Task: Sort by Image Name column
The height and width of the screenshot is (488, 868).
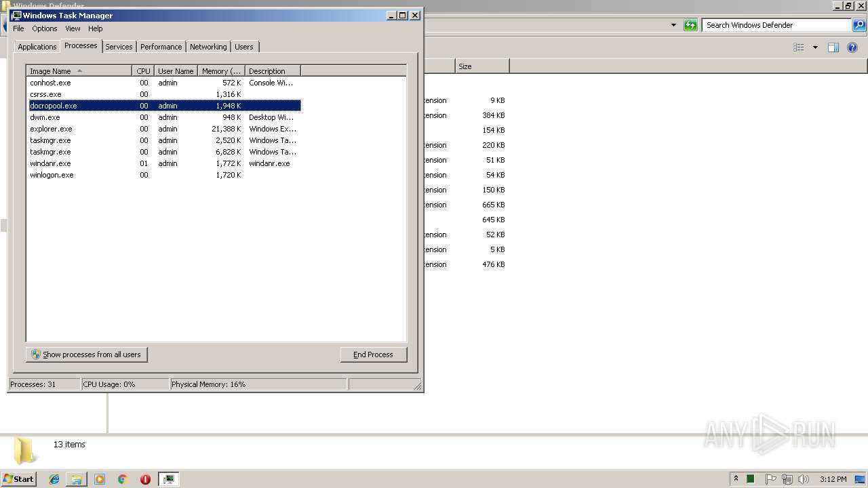Action: (79, 71)
